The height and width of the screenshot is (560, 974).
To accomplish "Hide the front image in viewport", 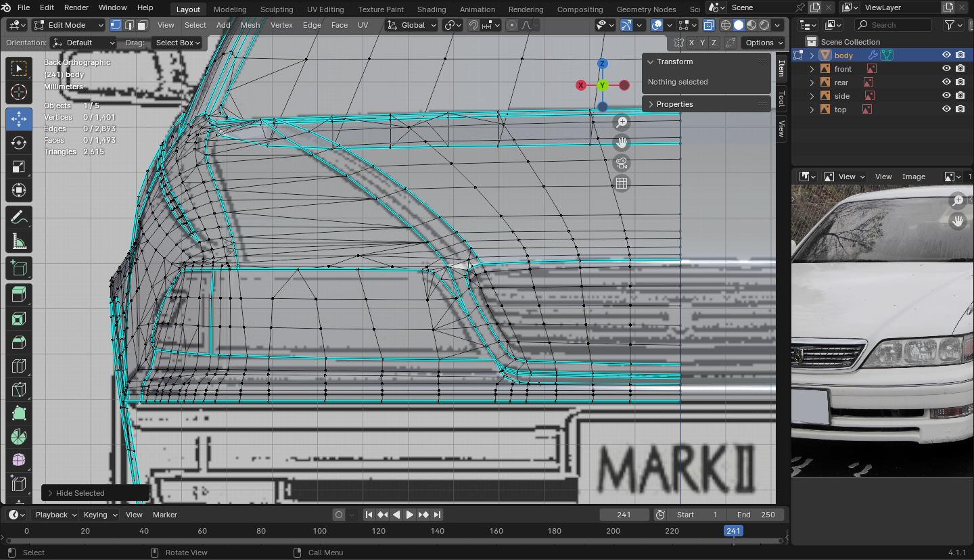I will coord(947,69).
